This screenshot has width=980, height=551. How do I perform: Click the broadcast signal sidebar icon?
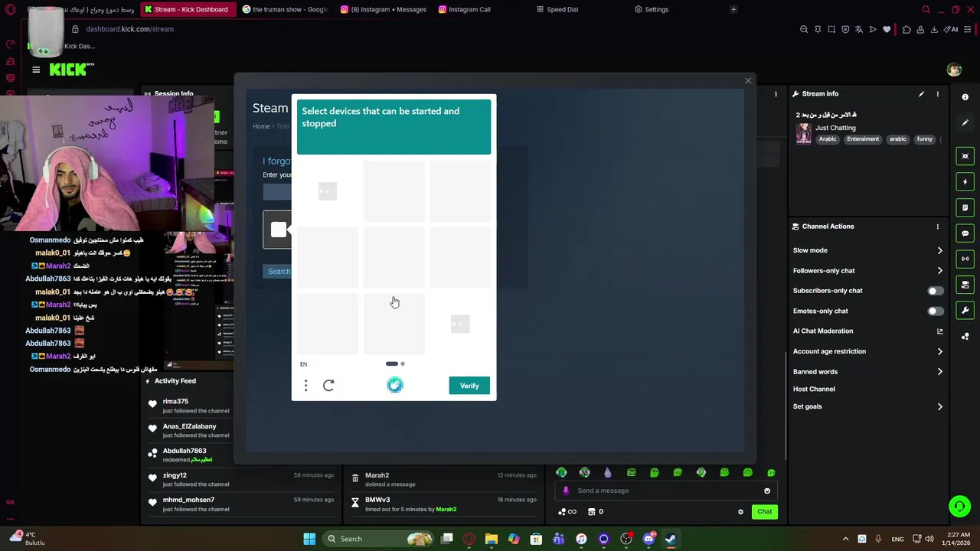point(965,259)
